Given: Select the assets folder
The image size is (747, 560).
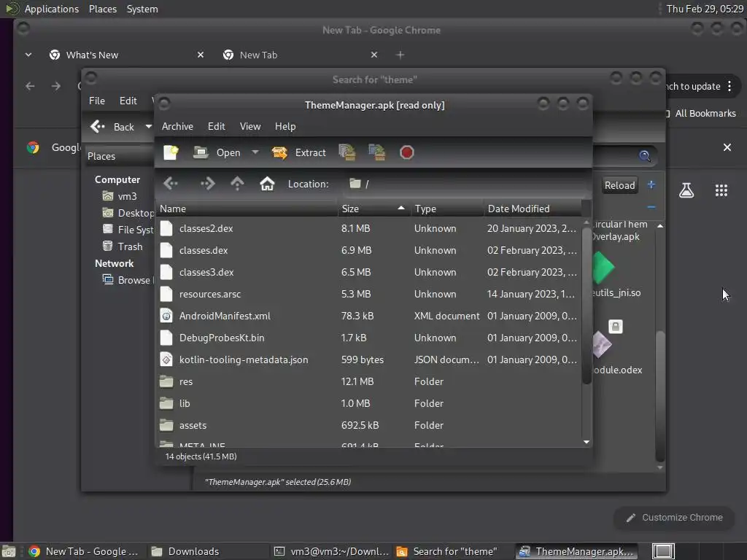Looking at the screenshot, I should pyautogui.click(x=368, y=426).
